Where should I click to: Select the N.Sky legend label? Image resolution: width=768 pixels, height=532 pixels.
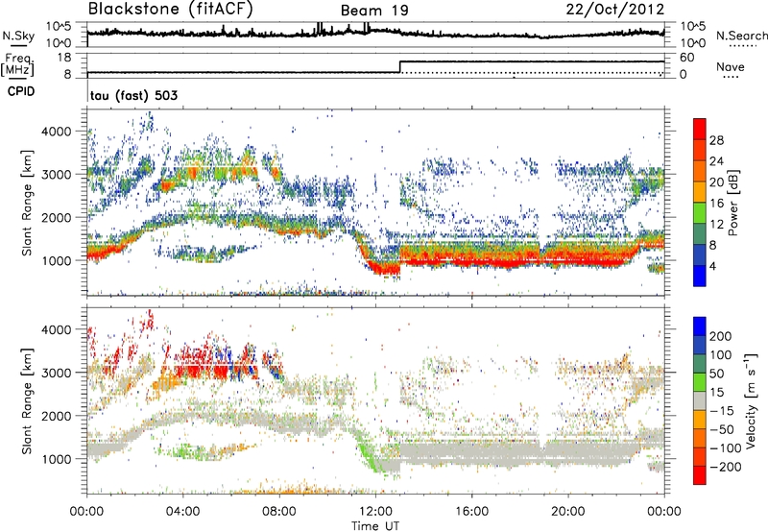[18, 36]
